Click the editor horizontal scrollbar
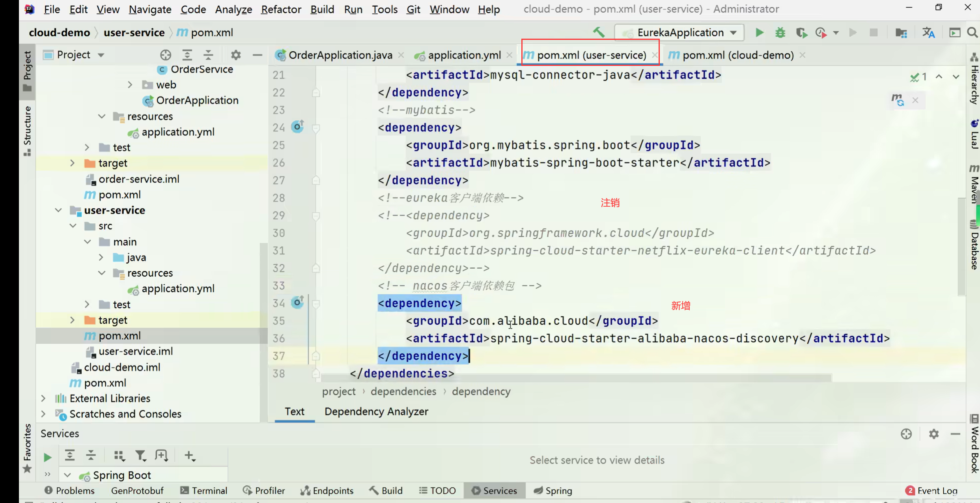Viewport: 980px width, 503px height. (x=576, y=378)
